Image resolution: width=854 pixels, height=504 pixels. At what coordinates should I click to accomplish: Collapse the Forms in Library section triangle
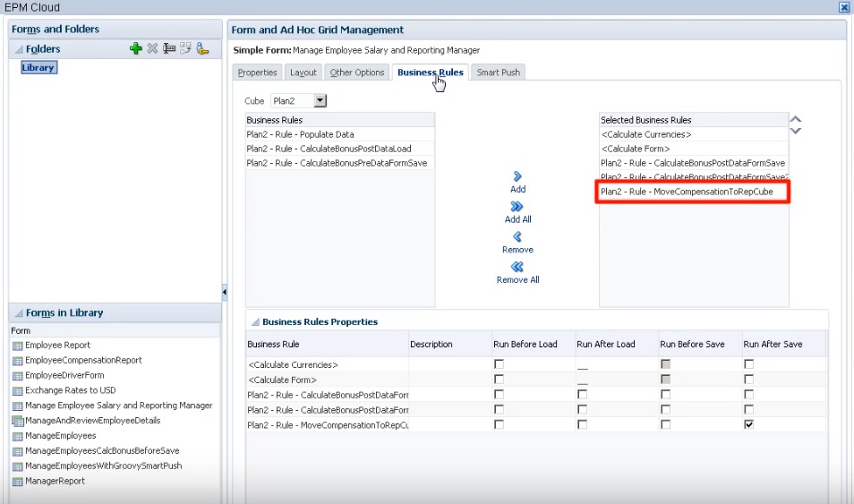[x=19, y=313]
